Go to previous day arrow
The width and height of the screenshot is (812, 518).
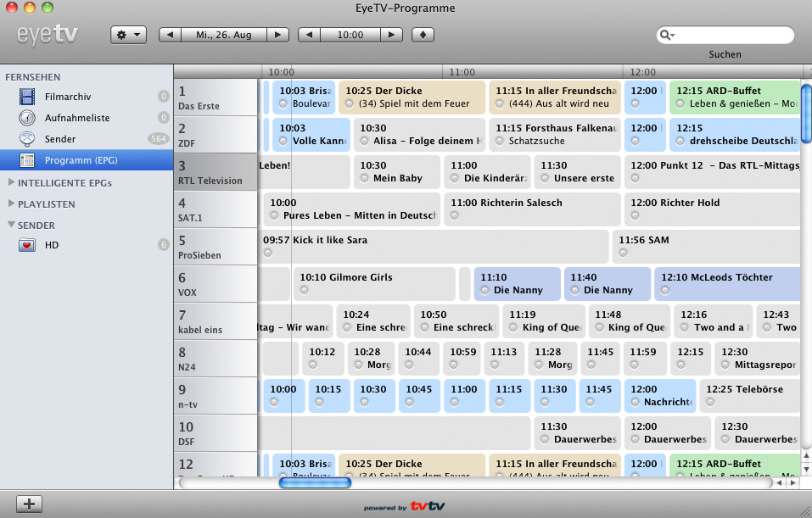(170, 35)
